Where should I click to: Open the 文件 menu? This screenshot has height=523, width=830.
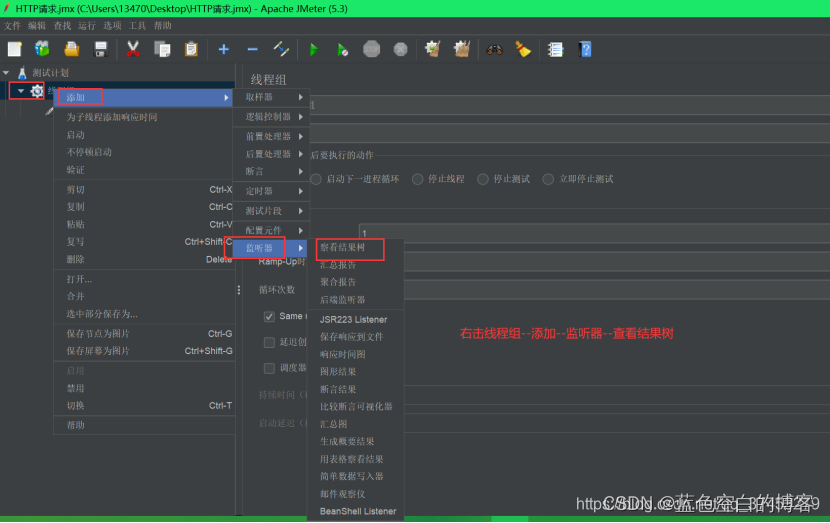point(12,25)
